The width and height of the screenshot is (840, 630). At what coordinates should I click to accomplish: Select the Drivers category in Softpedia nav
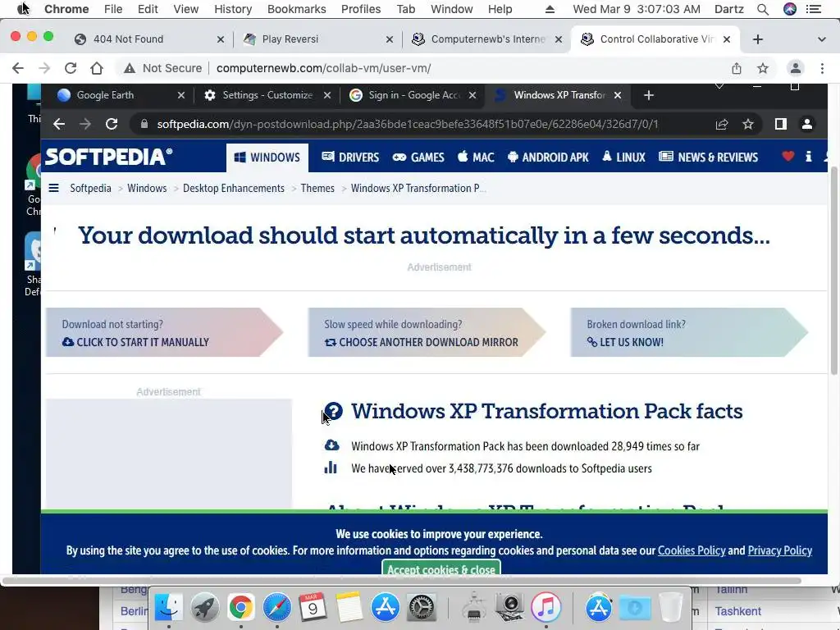tap(350, 157)
